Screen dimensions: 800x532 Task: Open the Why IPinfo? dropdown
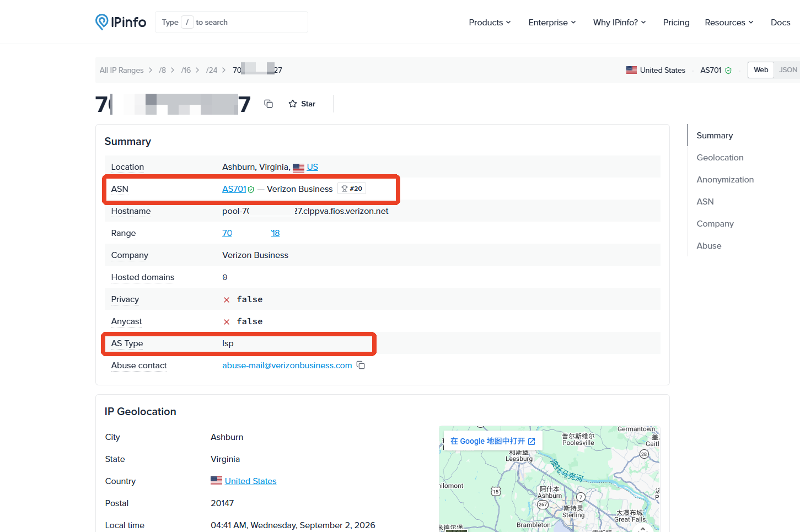pos(619,23)
